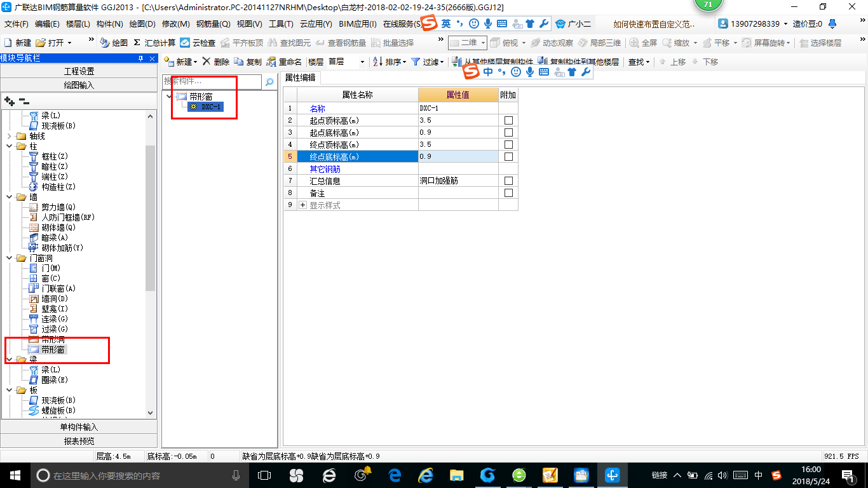Expand all nodes with plus icon
868x488 pixels.
[x=10, y=100]
